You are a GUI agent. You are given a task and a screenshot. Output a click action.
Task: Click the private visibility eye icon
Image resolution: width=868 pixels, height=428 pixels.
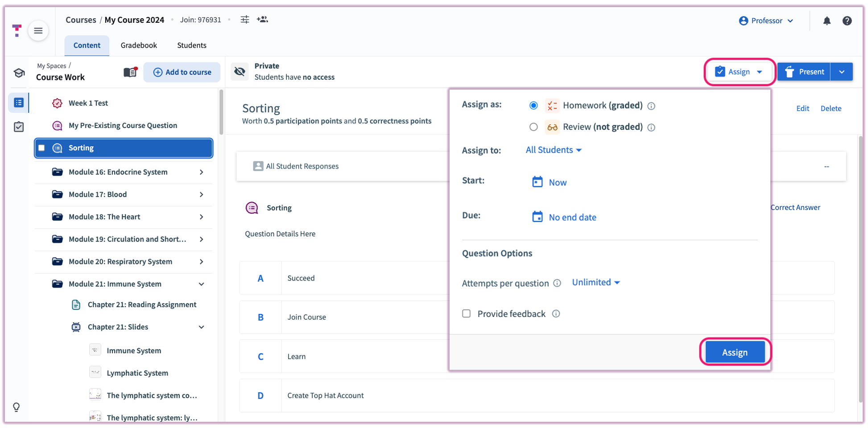click(240, 72)
